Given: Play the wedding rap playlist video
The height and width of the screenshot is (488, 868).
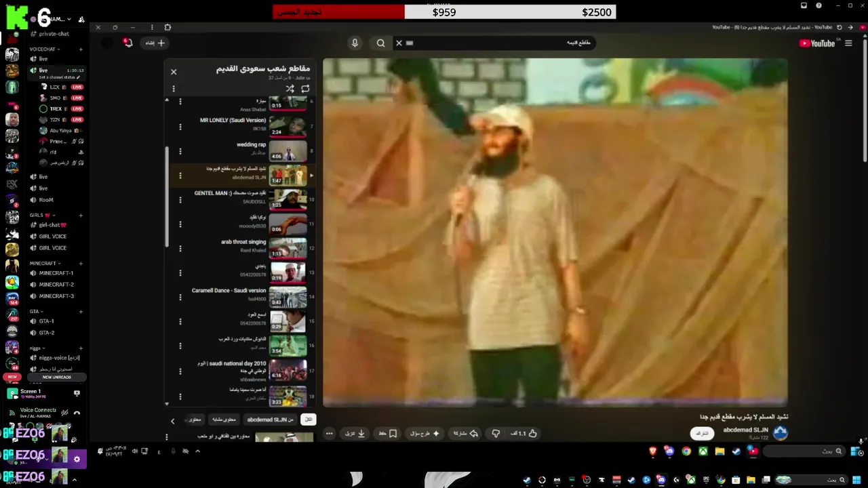Looking at the screenshot, I should [288, 150].
